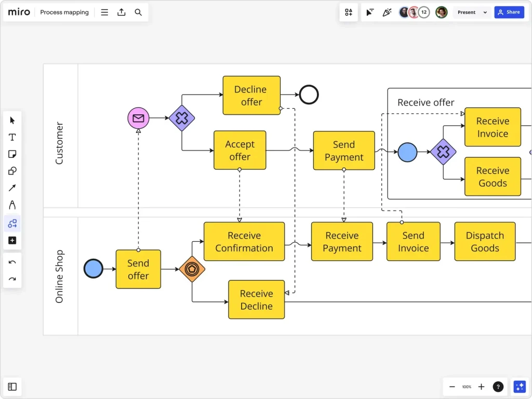Show the 12 additional collaborators
Screen dimensions: 532x399
click(x=424, y=12)
